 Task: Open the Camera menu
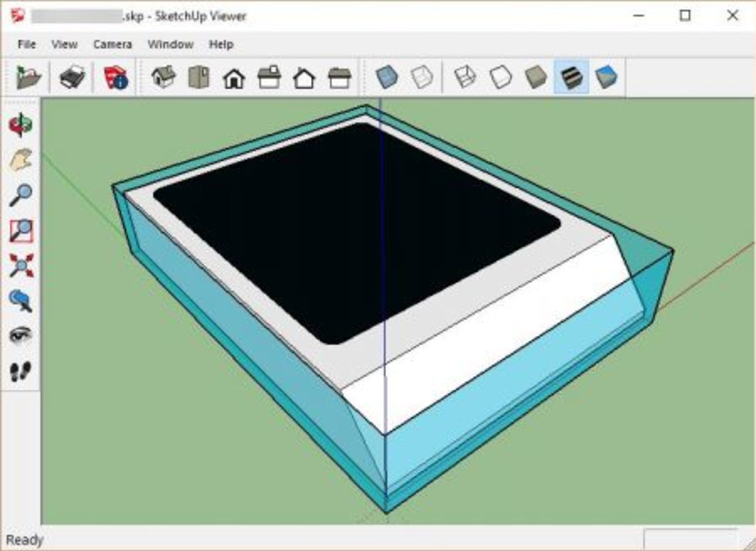coord(113,45)
